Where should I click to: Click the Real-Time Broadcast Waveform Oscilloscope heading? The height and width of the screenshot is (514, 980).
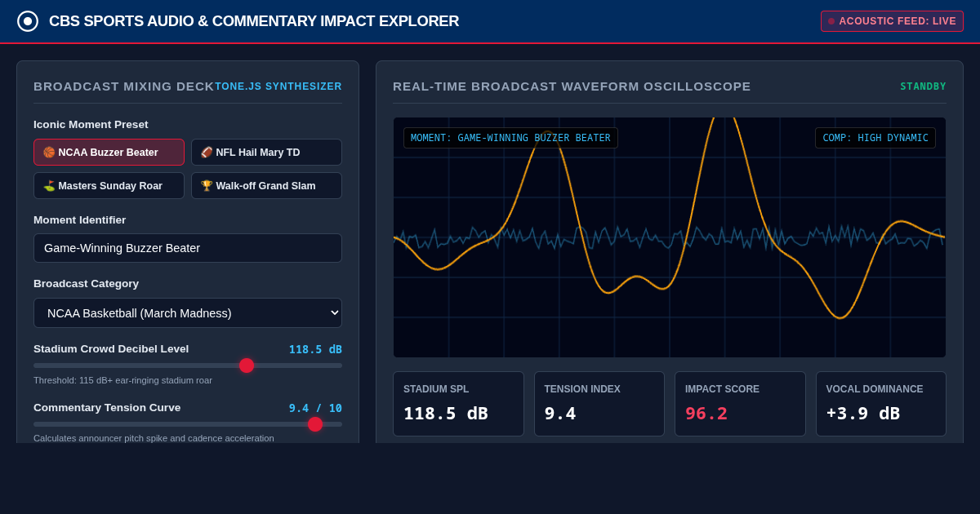point(572,86)
